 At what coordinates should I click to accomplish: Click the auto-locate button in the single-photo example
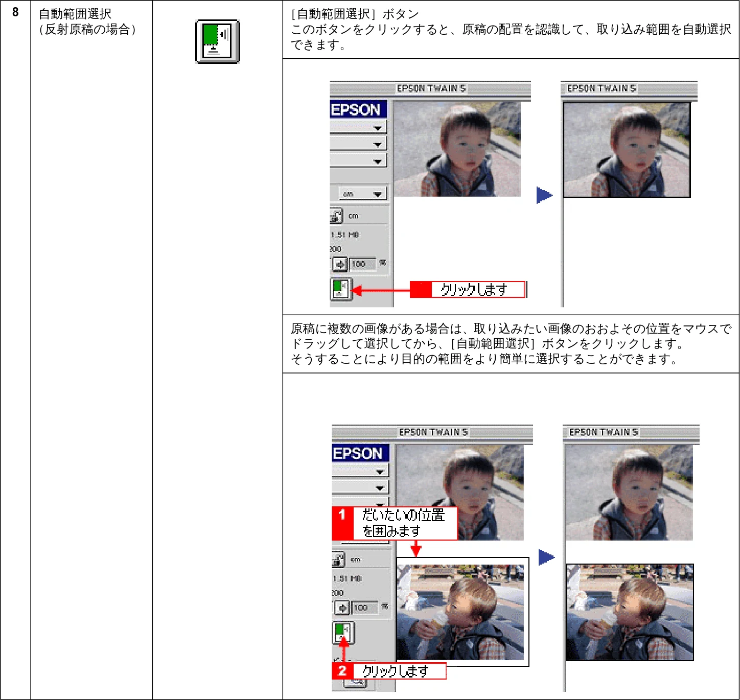tap(341, 289)
